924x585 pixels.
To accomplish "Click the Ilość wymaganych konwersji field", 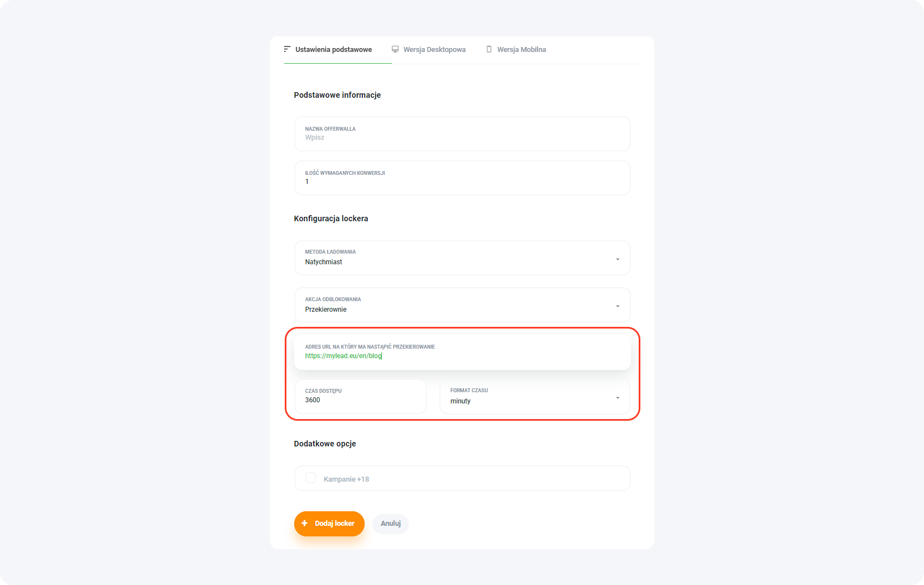I will click(462, 181).
